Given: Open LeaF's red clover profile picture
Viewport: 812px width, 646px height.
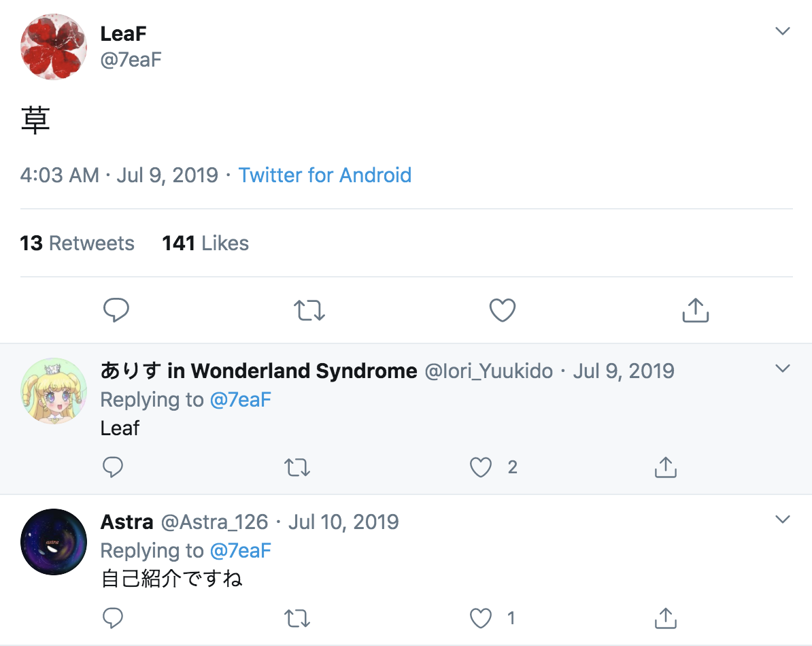Looking at the screenshot, I should [x=54, y=47].
